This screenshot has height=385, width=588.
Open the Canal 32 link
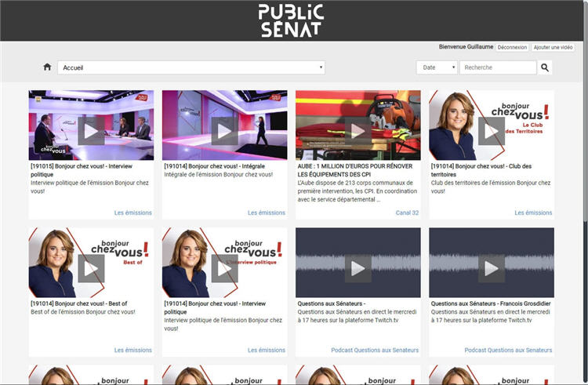point(407,212)
